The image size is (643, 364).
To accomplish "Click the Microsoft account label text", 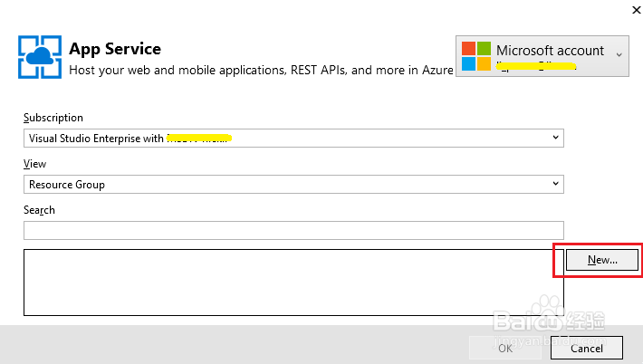I will tap(550, 50).
